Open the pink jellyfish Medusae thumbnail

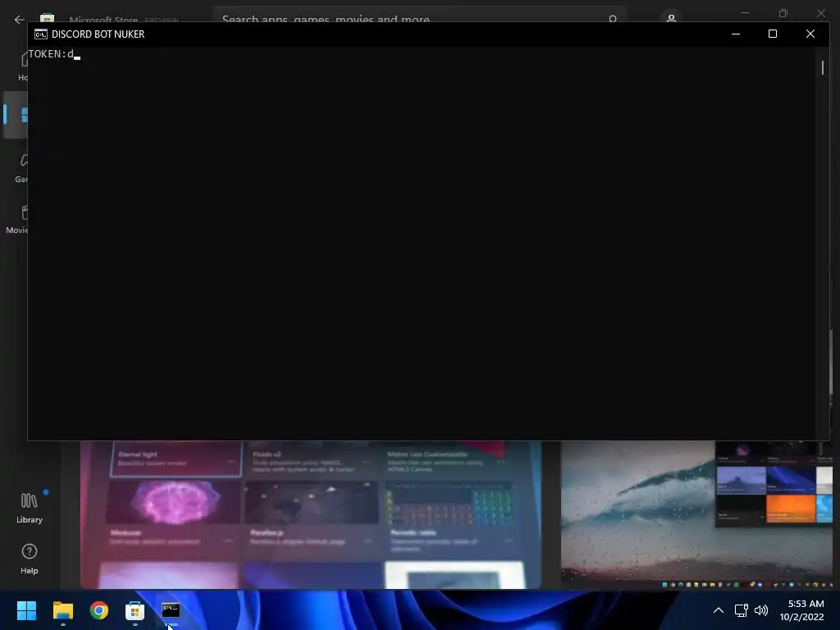pos(174,502)
